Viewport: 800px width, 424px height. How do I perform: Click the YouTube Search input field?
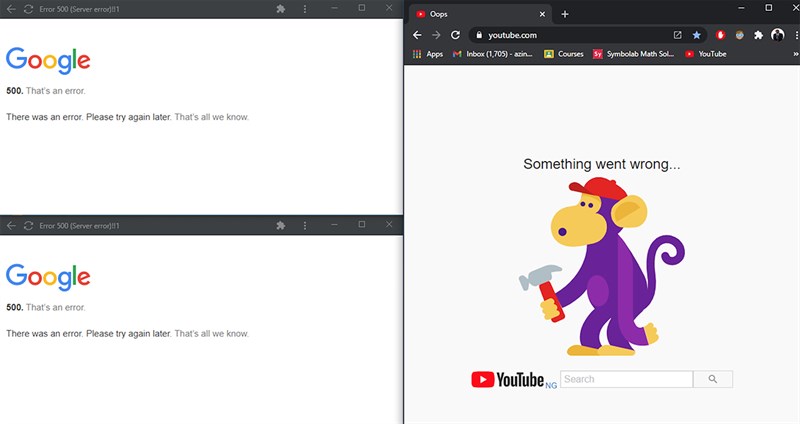[627, 379]
